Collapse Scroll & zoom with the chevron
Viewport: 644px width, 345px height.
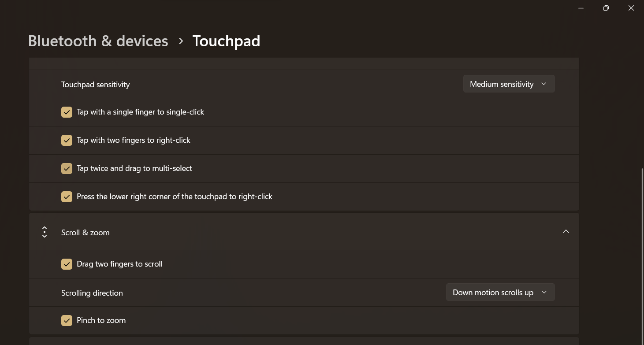click(566, 232)
